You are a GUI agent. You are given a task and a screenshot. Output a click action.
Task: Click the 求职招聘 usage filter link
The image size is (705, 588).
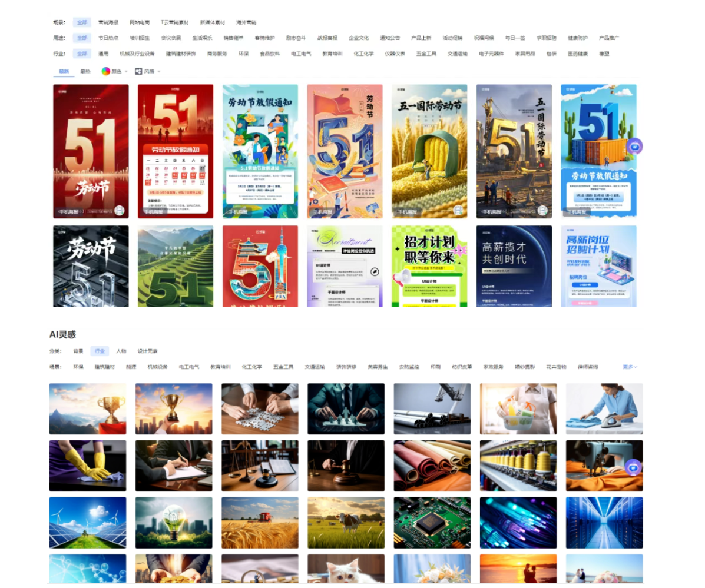pos(546,38)
